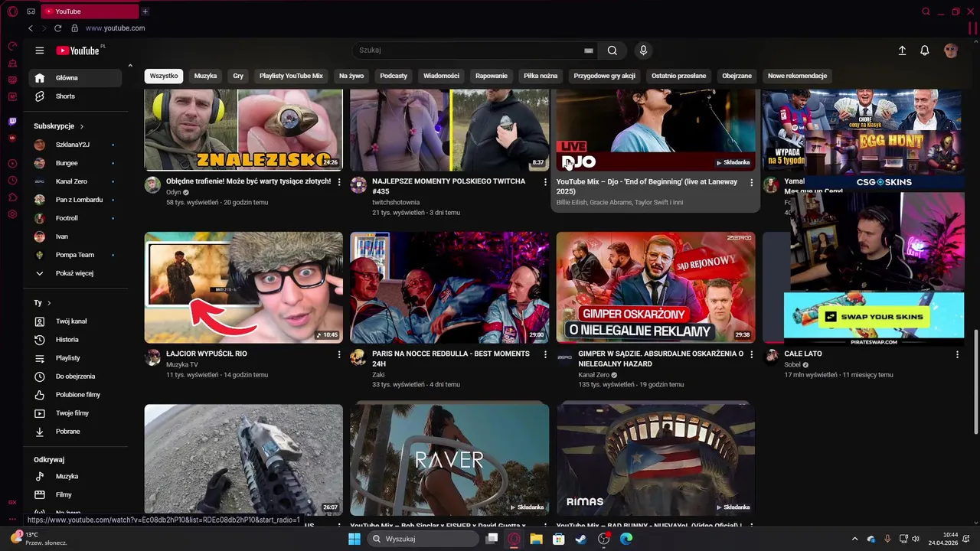The width and height of the screenshot is (980, 551).
Task: Collapse the sidebar scroll-up caret
Action: (x=130, y=66)
